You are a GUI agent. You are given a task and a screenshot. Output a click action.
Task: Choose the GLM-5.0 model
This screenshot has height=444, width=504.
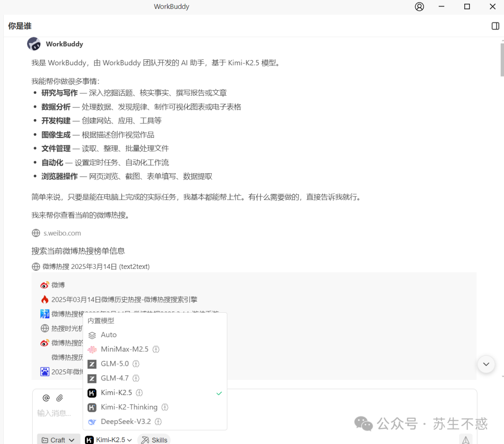tap(155, 364)
